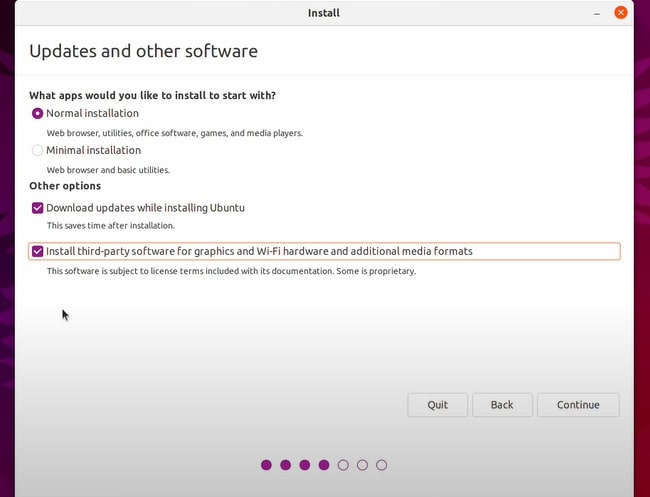Go back with the Back button
Screen dimensions: 650x497
click(x=502, y=405)
